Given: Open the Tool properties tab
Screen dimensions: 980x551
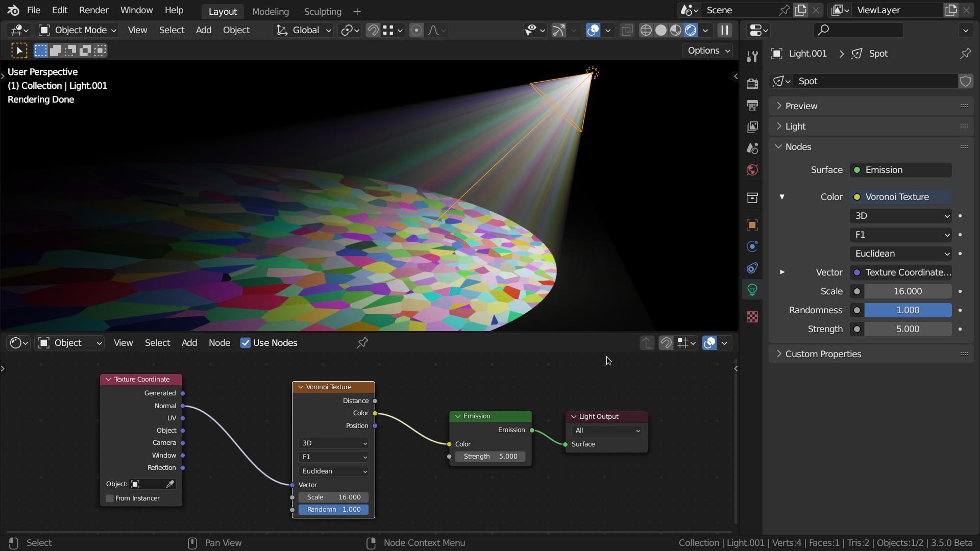Looking at the screenshot, I should 752,57.
